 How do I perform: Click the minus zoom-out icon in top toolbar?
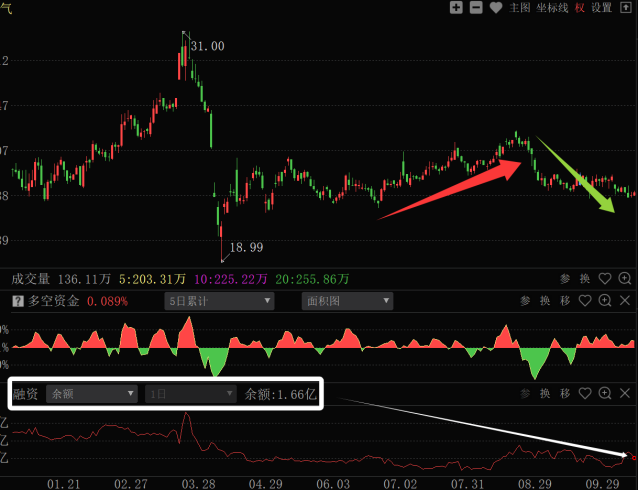point(475,8)
